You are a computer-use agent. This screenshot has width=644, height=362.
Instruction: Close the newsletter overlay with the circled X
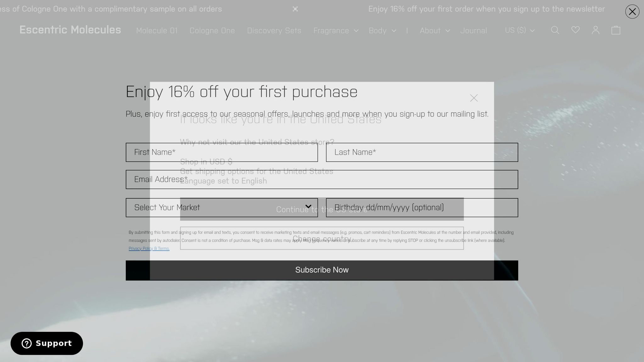632,12
